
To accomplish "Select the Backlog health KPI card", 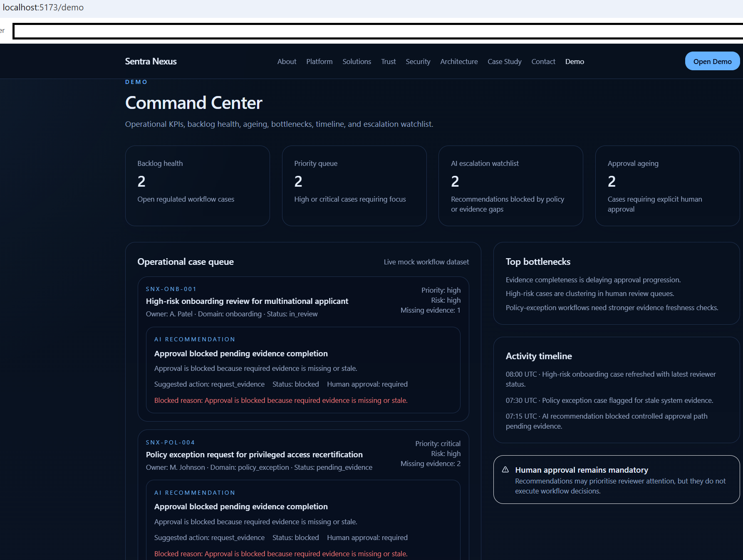I will [x=198, y=186].
